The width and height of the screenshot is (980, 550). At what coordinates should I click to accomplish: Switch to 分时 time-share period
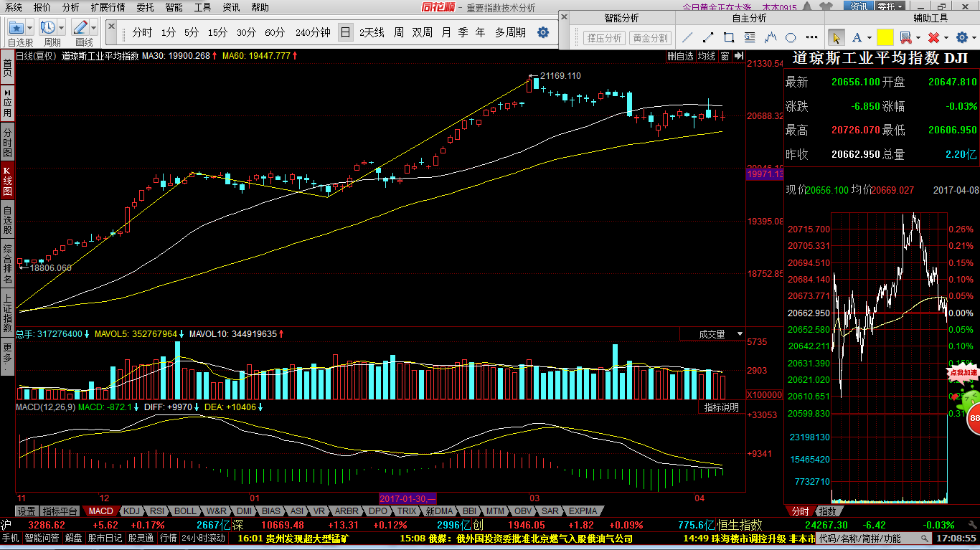142,32
